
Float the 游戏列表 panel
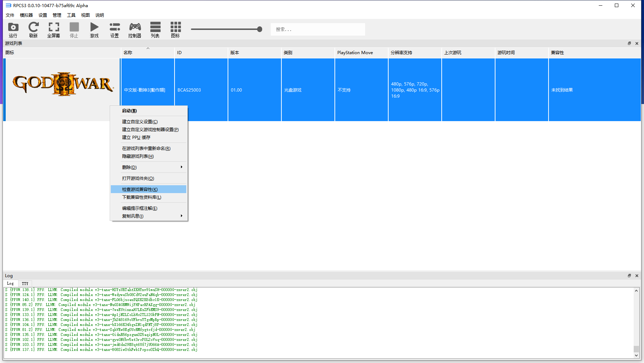629,43
